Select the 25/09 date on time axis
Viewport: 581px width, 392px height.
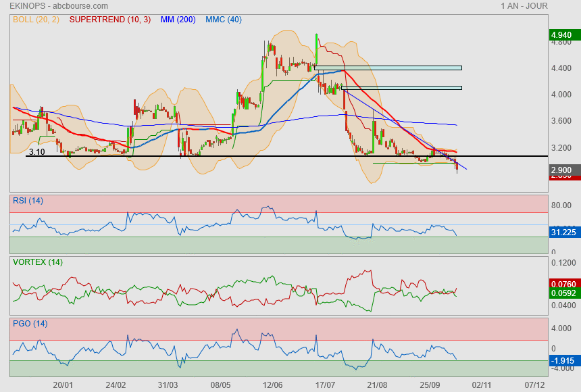(430, 385)
